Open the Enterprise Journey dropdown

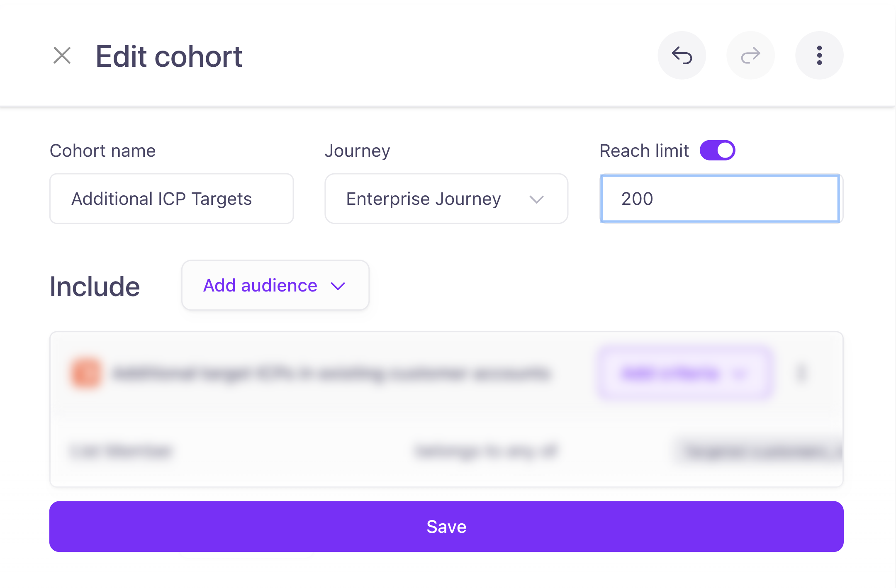(446, 199)
